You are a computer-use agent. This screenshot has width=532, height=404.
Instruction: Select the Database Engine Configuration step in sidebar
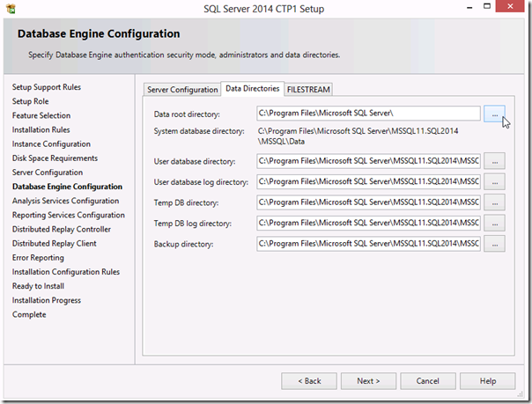pyautogui.click(x=67, y=187)
